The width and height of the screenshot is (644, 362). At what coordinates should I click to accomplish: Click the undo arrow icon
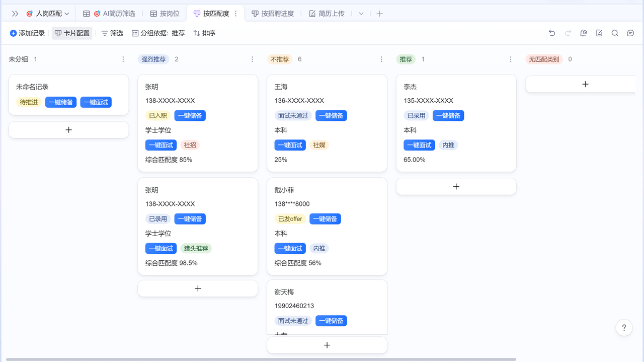click(552, 33)
